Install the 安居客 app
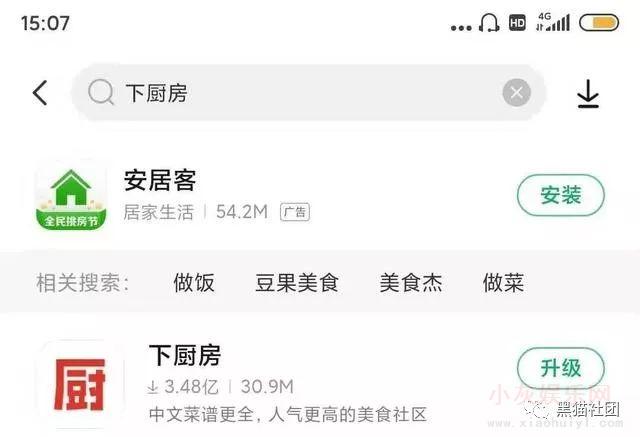640x437 pixels. click(x=561, y=195)
